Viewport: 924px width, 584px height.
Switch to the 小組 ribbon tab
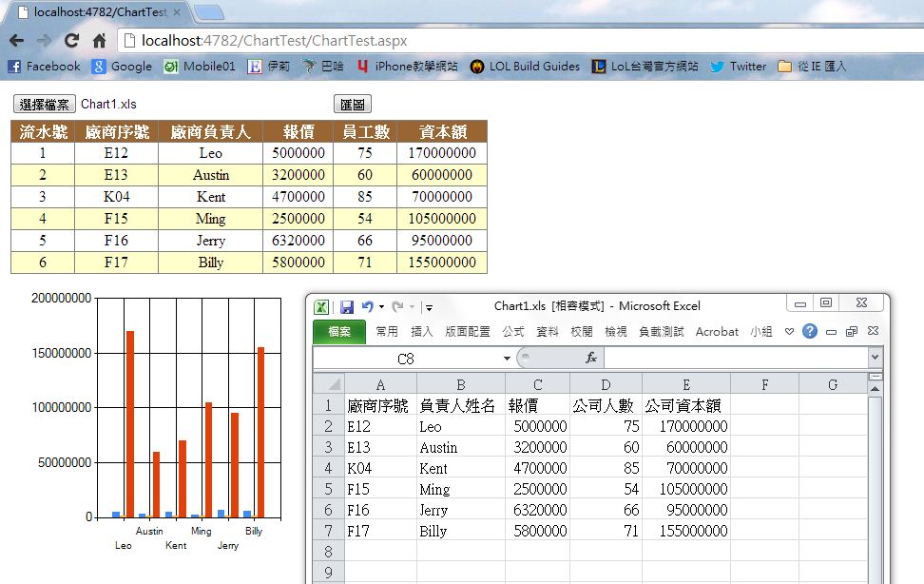(x=761, y=332)
